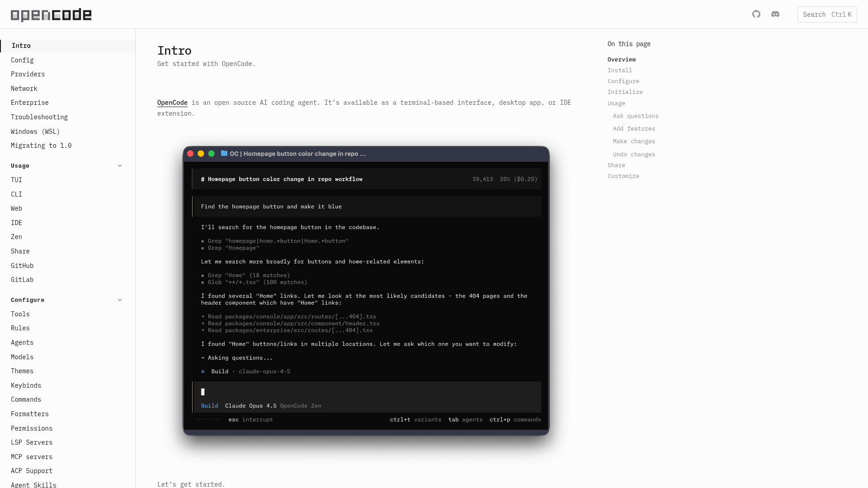Collapse the Usage section in the sidebar
The image size is (868, 488).
pyautogui.click(x=120, y=166)
